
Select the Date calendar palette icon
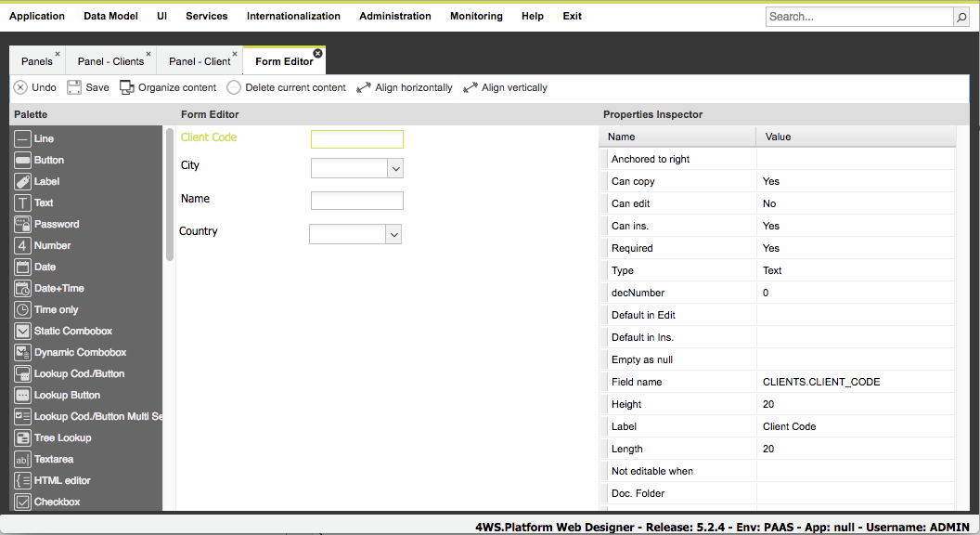22,267
